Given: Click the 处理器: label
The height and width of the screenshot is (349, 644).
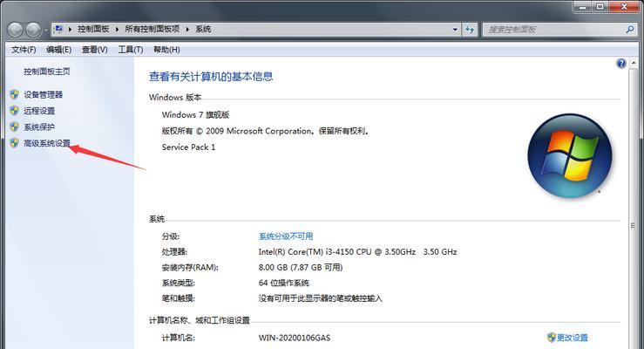Looking at the screenshot, I should pyautogui.click(x=174, y=251).
